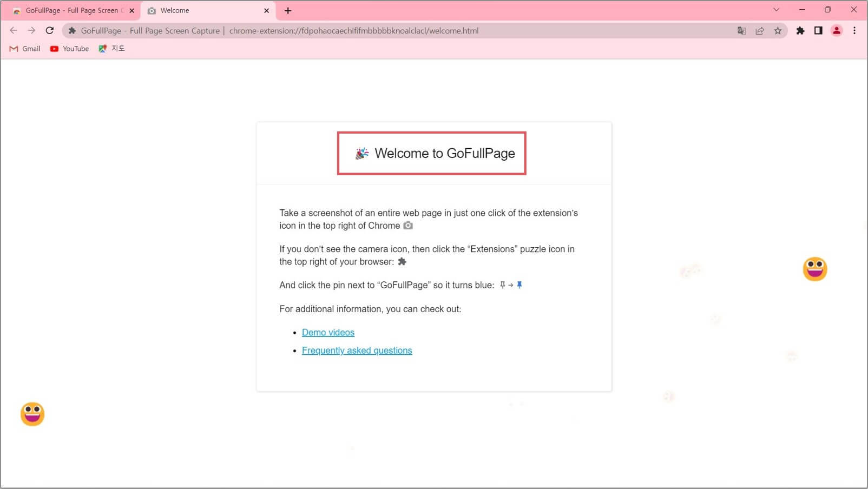Image resolution: width=868 pixels, height=489 pixels.
Task: Minimize the Chrome window
Action: point(802,10)
